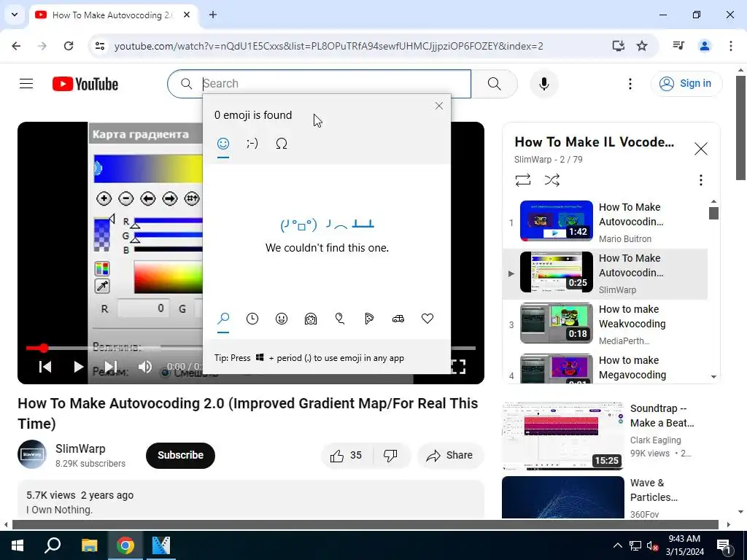Focus the YouTube search field
This screenshot has height=560, width=747.
(320, 84)
